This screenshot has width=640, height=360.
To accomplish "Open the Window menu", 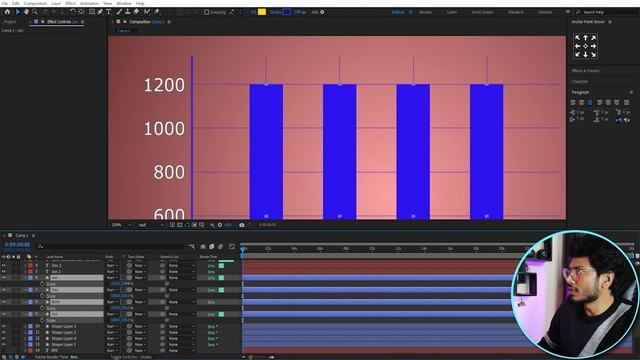I will pos(124,3).
